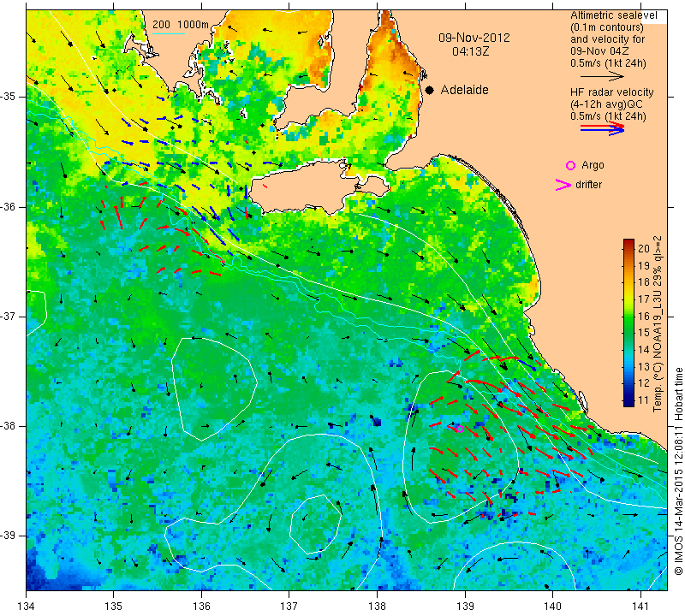685x616 pixels.
Task: Click the black Adelaide city dot marker
Action: (430, 90)
